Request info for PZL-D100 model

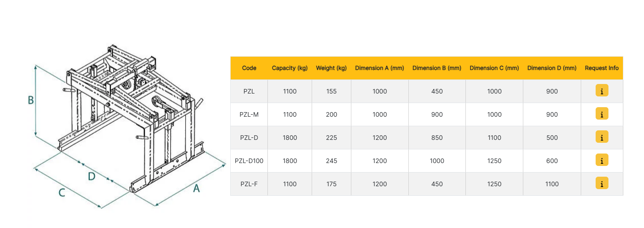(601, 161)
